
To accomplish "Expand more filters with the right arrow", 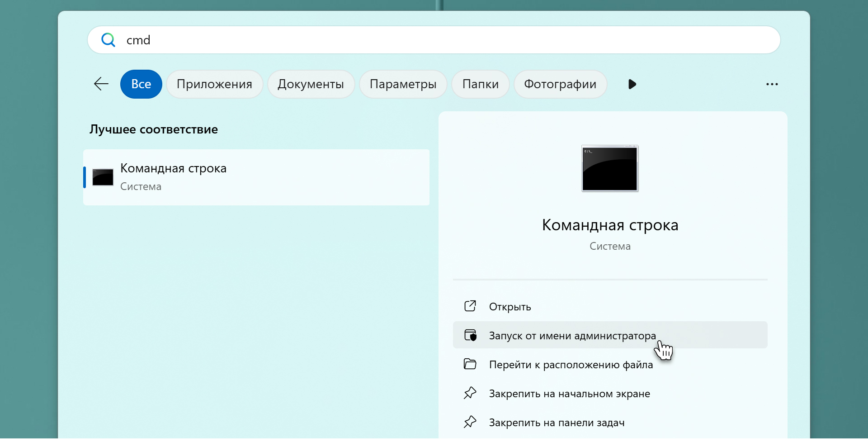I will (x=632, y=84).
